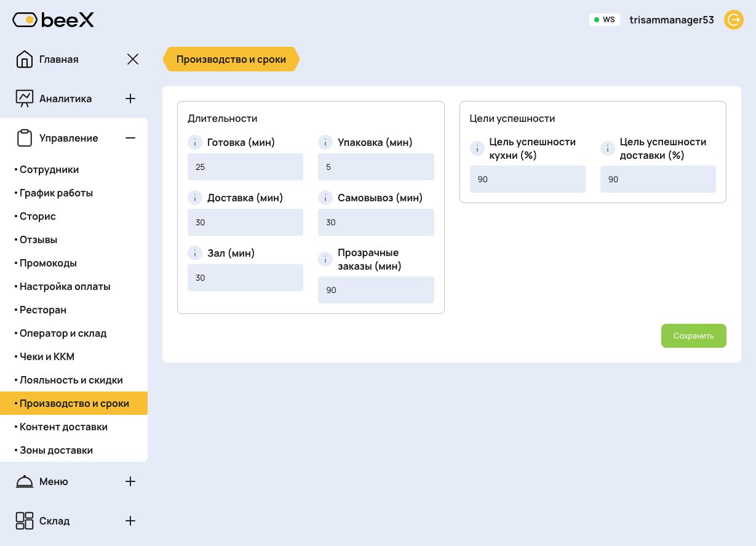The image size is (756, 546).
Task: Click the Производство и сроки breadcrumb tag
Action: pyautogui.click(x=231, y=59)
